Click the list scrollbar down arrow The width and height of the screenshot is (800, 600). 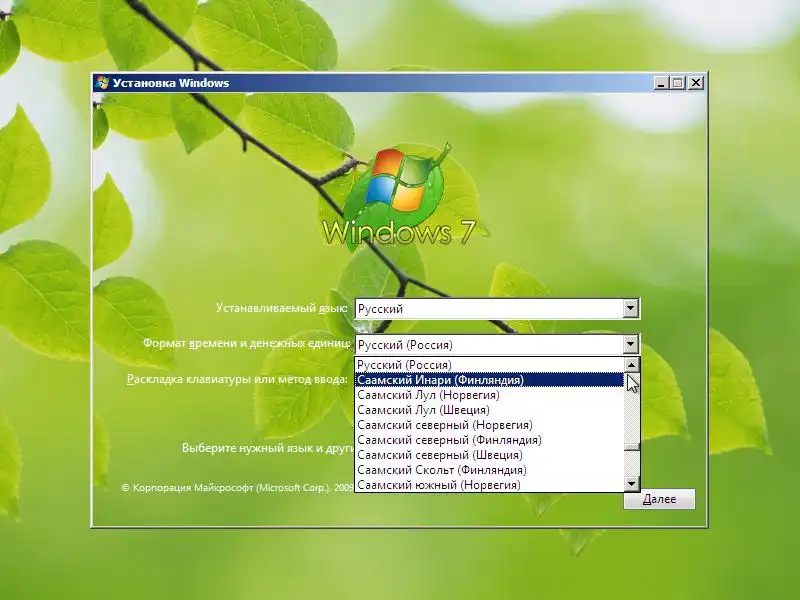[632, 484]
